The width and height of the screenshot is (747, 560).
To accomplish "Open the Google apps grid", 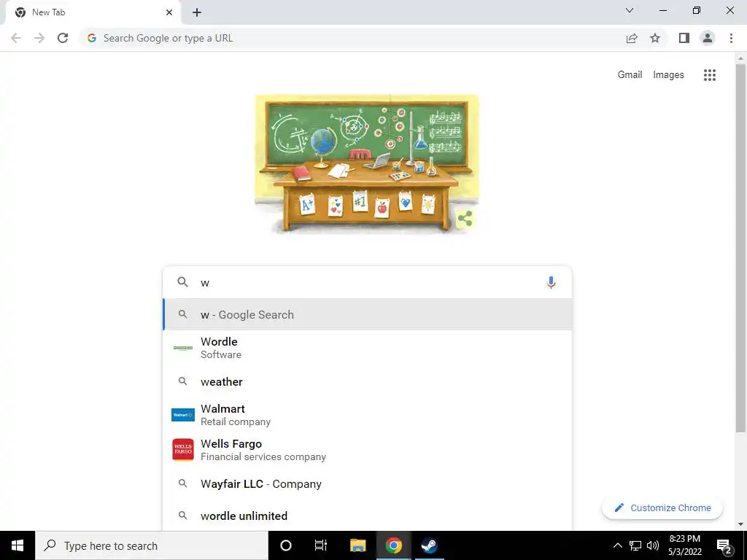I will point(709,75).
